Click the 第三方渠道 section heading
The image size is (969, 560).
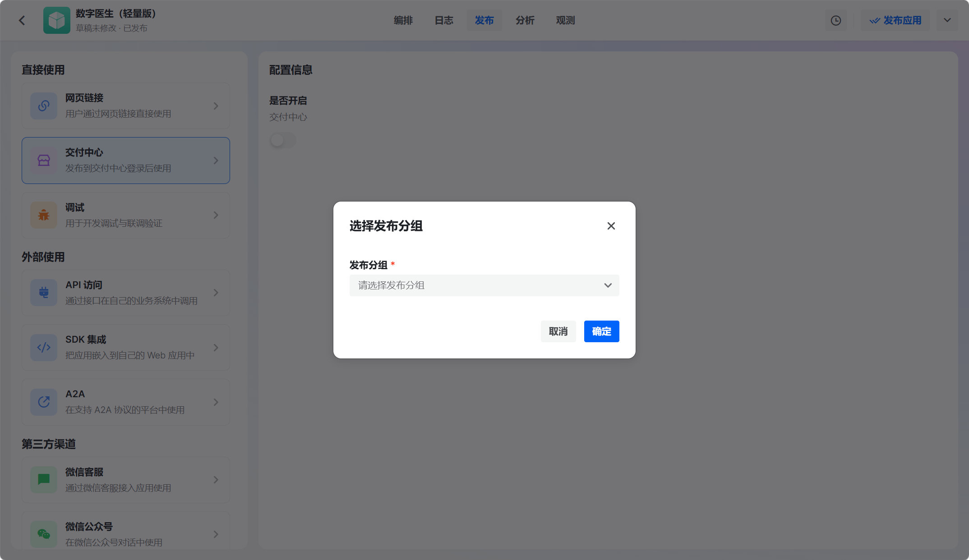[x=49, y=444]
